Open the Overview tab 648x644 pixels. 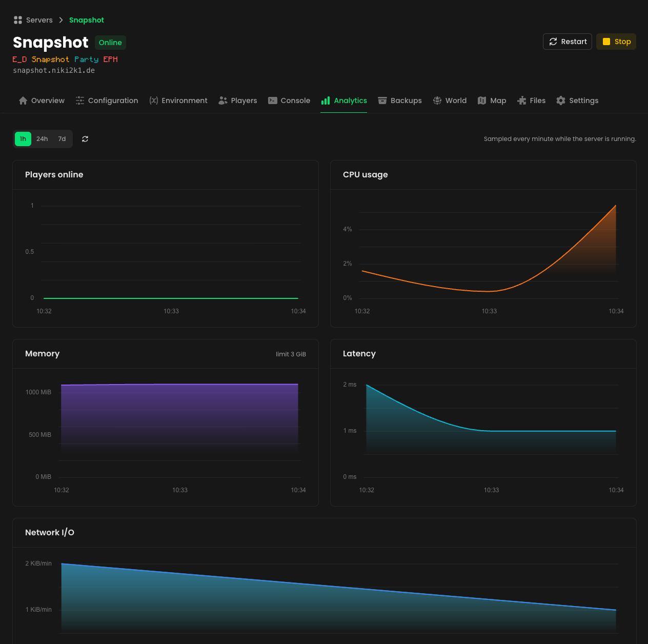42,100
